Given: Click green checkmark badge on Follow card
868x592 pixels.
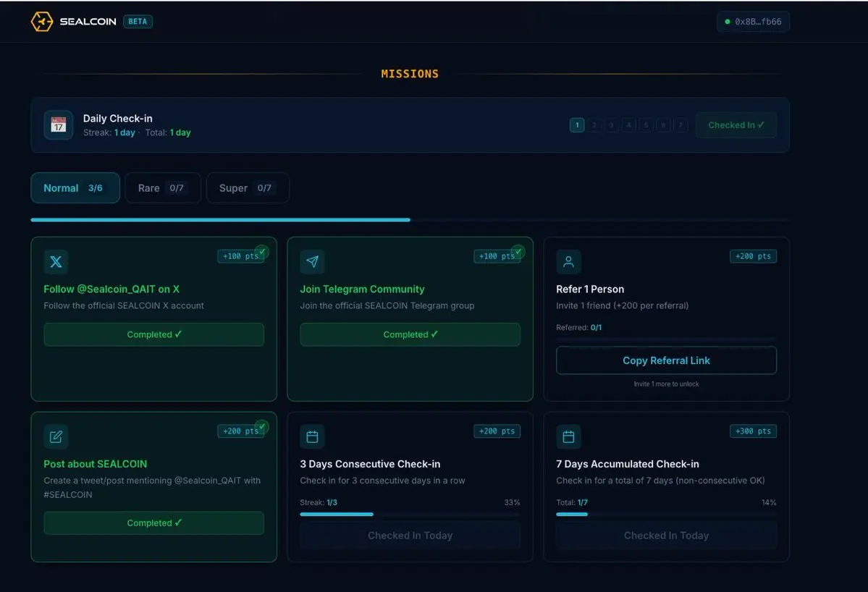Looking at the screenshot, I should click(x=262, y=252).
